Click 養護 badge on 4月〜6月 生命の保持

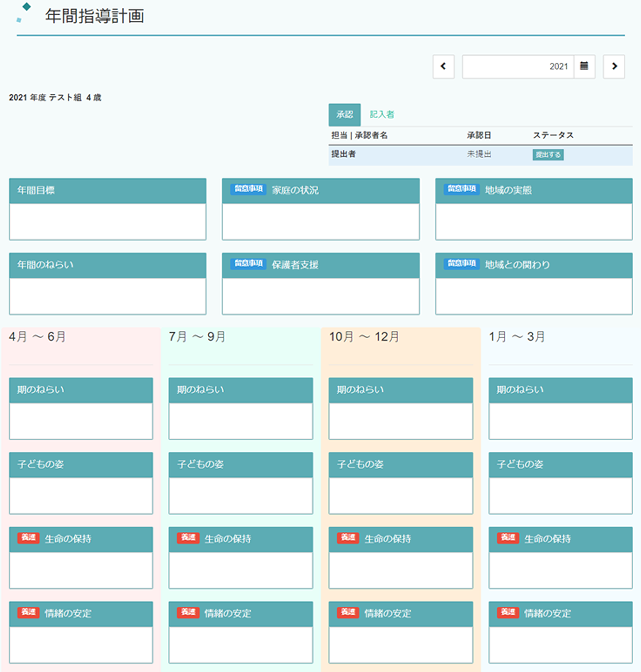[x=28, y=537]
